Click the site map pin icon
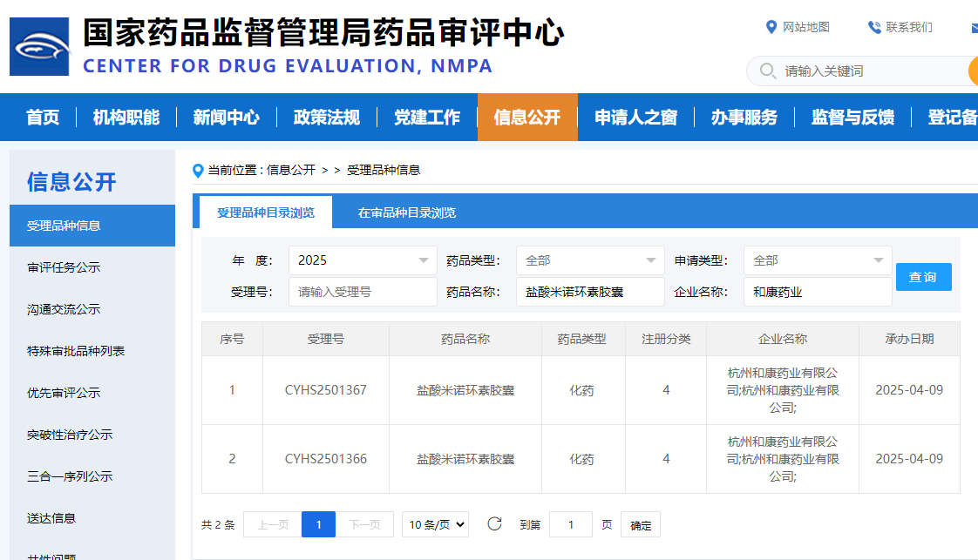 tap(771, 27)
